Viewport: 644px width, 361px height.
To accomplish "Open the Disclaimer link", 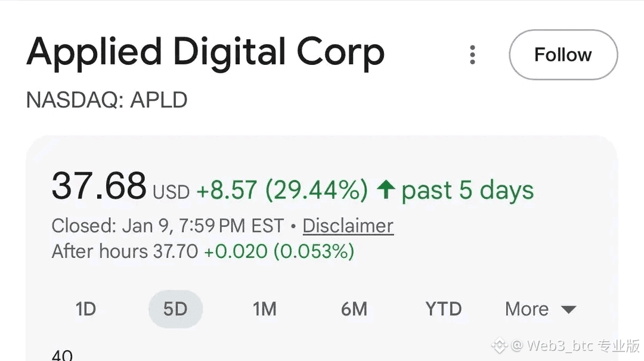I will point(348,226).
